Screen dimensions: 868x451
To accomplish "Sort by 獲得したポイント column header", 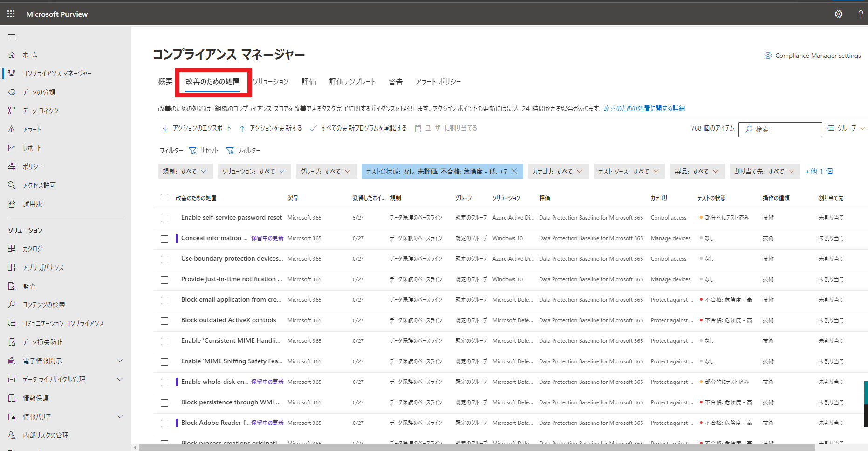I will click(369, 198).
